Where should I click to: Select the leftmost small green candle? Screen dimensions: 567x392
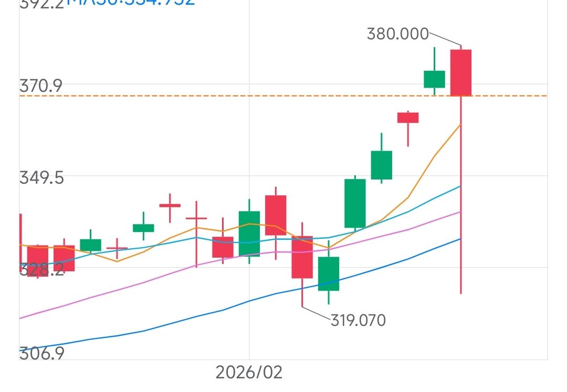coord(90,245)
